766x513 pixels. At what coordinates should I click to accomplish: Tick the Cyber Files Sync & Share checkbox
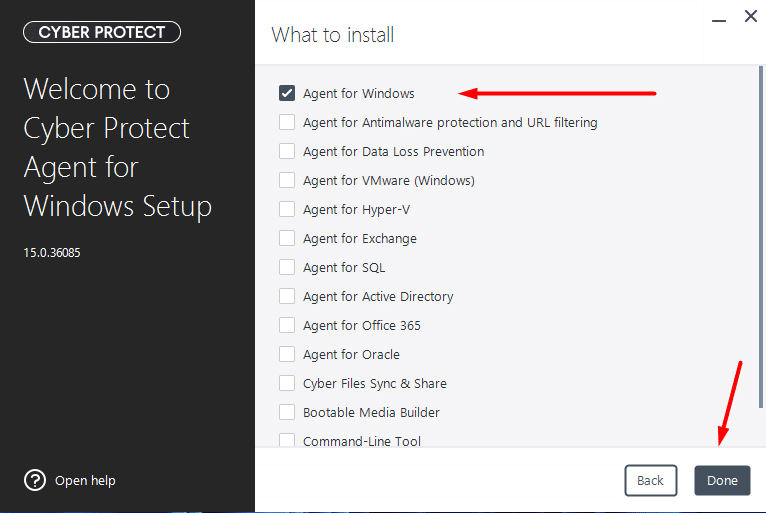[287, 383]
